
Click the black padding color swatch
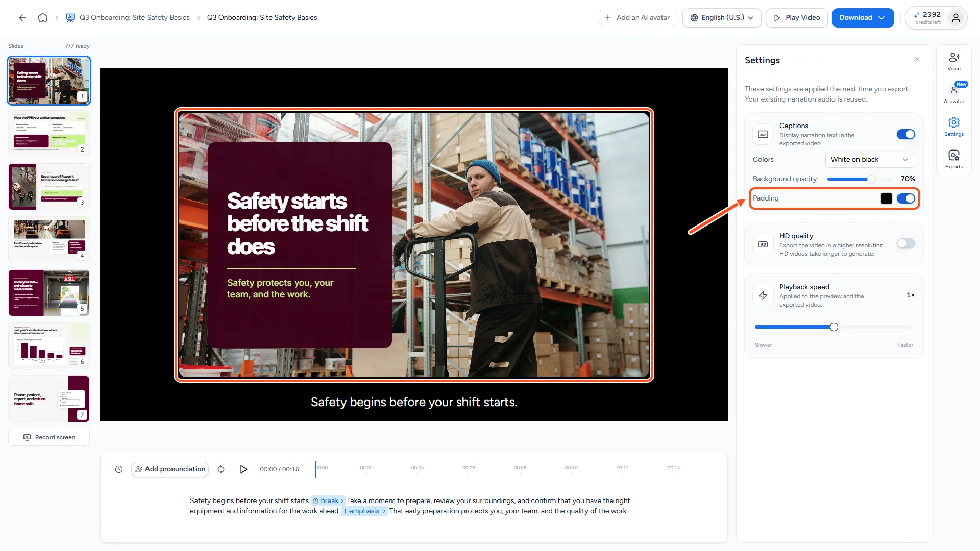coord(887,198)
